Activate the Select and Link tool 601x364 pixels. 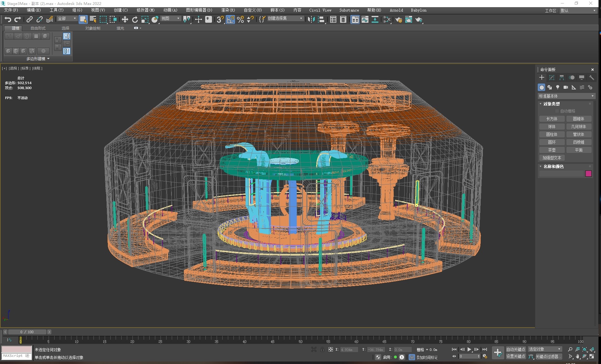point(29,20)
